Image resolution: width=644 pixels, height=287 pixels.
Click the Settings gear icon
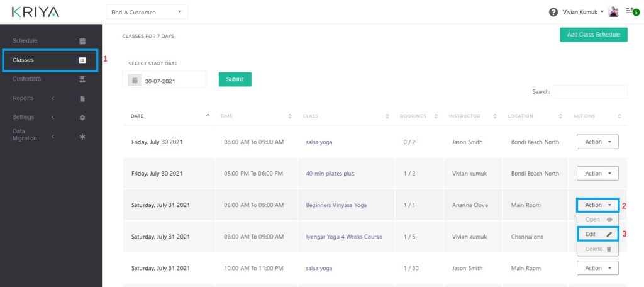[x=82, y=117]
